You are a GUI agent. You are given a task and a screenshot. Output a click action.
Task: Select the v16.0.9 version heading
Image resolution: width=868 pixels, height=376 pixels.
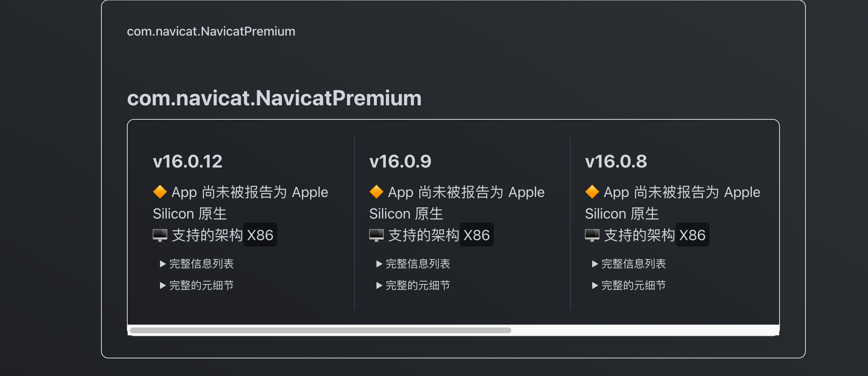tap(400, 161)
